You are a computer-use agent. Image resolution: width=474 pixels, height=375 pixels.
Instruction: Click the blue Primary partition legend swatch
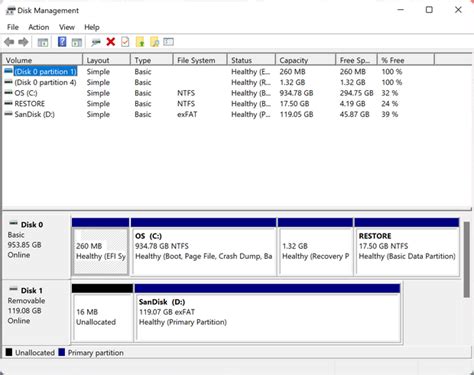pyautogui.click(x=61, y=352)
